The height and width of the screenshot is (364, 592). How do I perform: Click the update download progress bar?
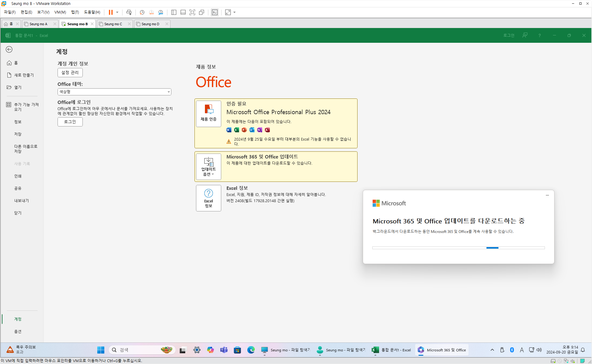pyautogui.click(x=458, y=248)
